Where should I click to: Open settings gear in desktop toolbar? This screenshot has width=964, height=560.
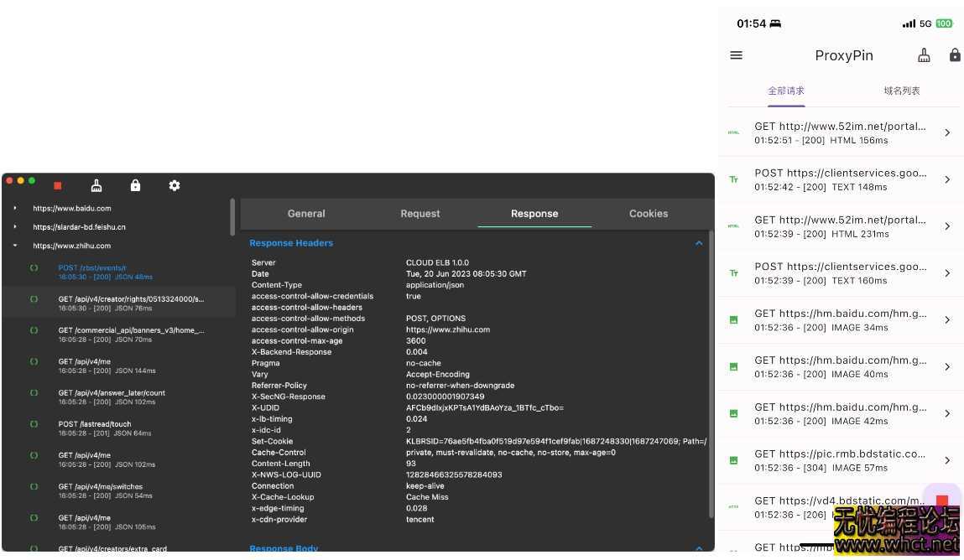(175, 185)
